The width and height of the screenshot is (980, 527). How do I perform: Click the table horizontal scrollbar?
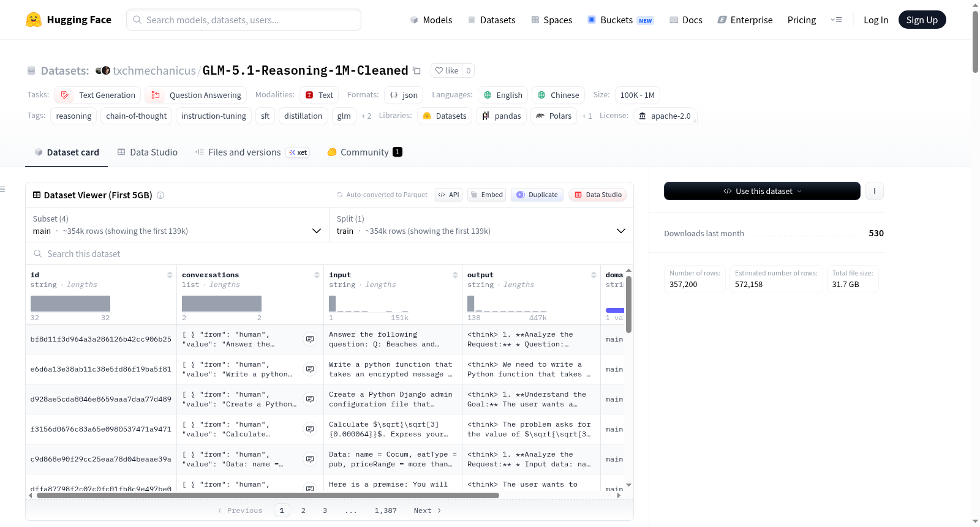click(x=268, y=496)
